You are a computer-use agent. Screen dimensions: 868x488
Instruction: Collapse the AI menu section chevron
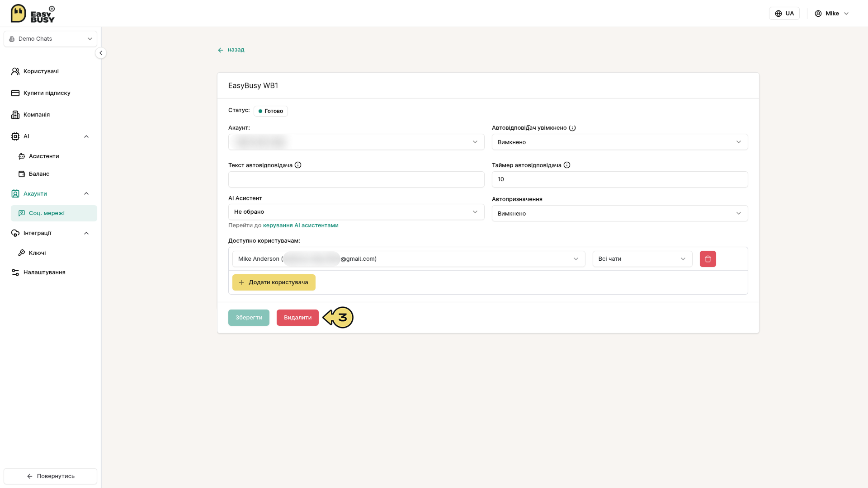86,136
